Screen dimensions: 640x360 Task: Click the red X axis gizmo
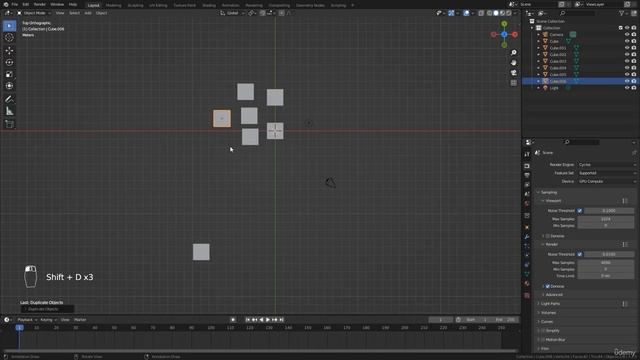pos(515,35)
